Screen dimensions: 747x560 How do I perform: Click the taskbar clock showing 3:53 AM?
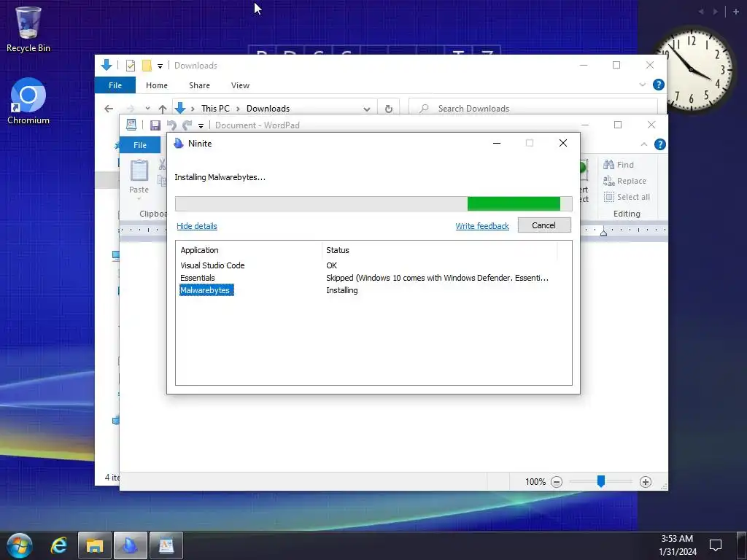pyautogui.click(x=678, y=545)
